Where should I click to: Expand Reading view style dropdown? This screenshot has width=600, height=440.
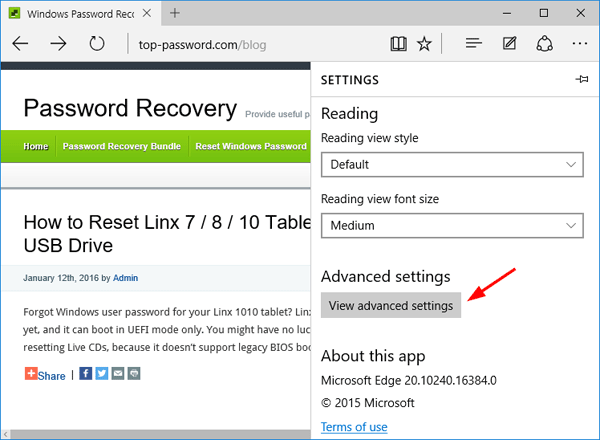point(452,164)
